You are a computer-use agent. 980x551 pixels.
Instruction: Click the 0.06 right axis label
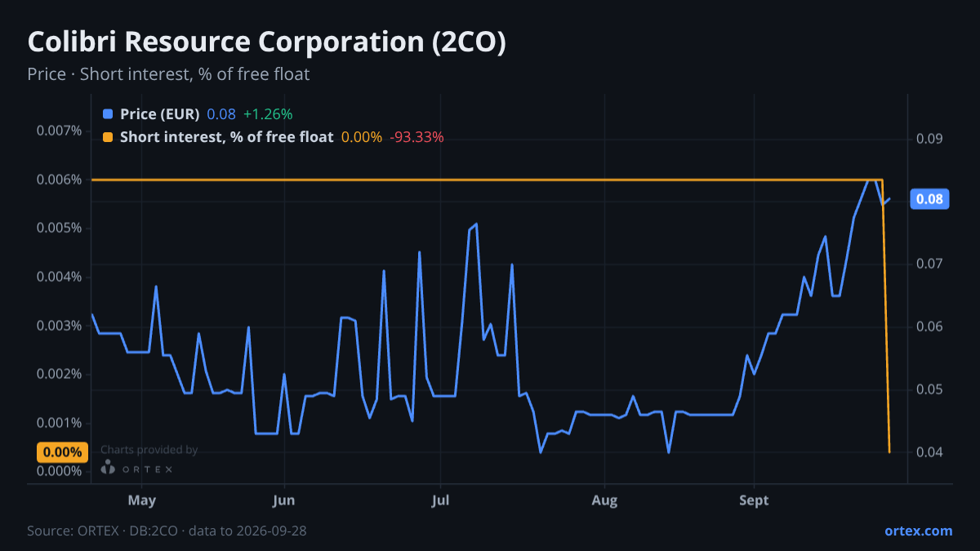tap(929, 327)
